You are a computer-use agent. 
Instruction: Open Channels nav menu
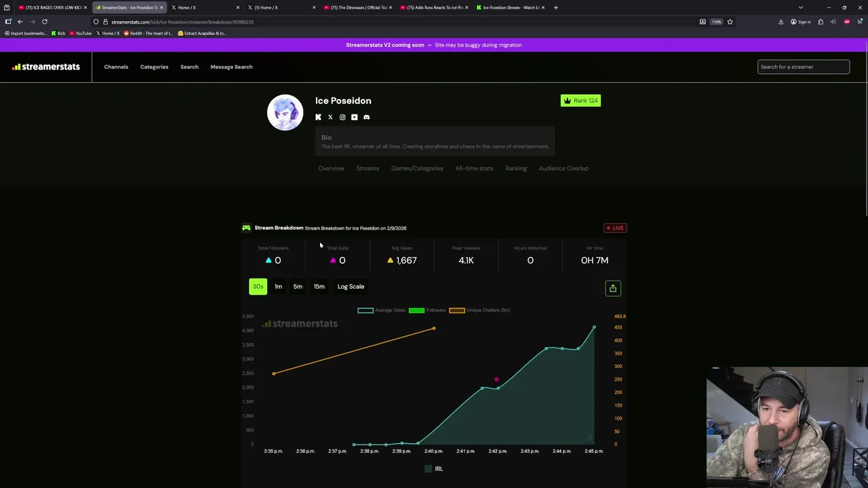(x=116, y=67)
